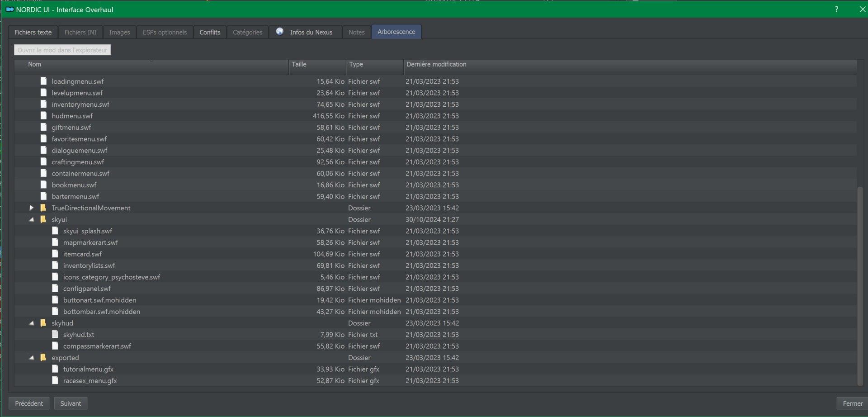
Task: Collapse the exported folder
Action: pyautogui.click(x=31, y=358)
